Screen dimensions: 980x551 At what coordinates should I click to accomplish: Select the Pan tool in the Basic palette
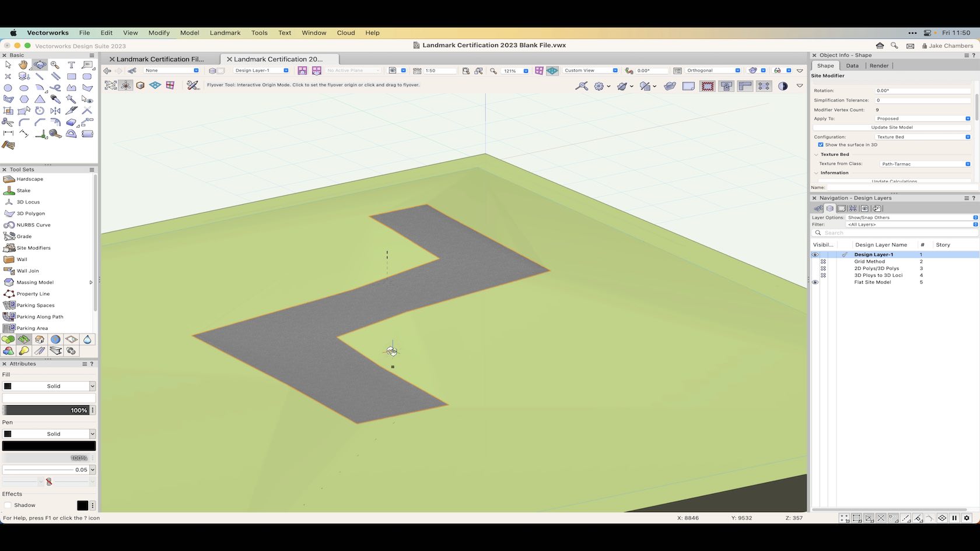click(23, 65)
